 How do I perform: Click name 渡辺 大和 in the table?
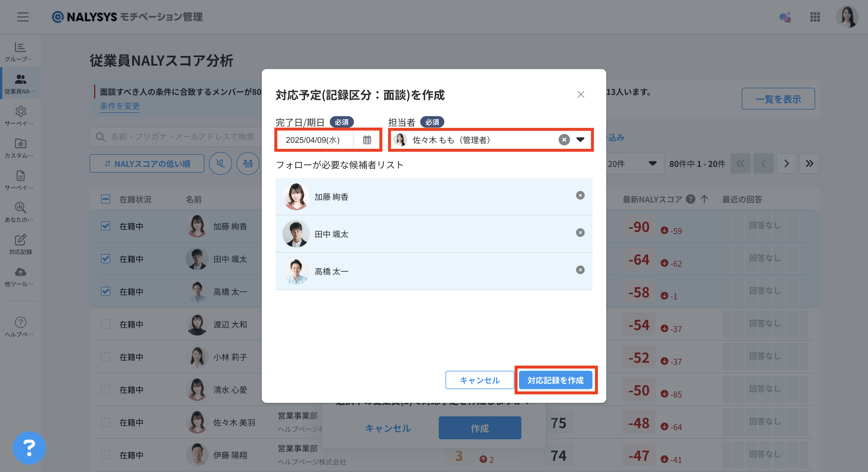coord(230,324)
